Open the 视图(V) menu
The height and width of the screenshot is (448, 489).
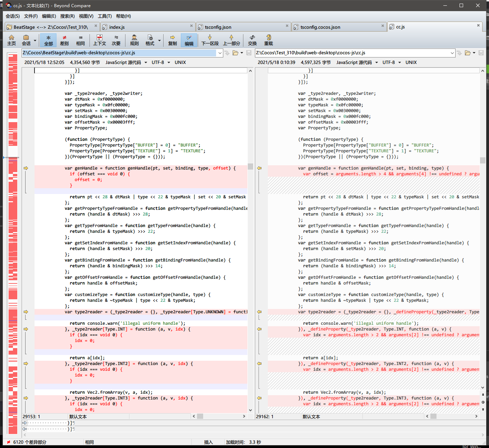[86, 16]
